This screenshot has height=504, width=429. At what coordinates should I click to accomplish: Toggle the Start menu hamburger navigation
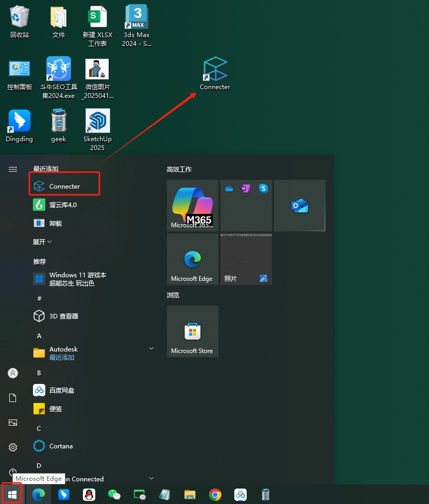[x=13, y=169]
